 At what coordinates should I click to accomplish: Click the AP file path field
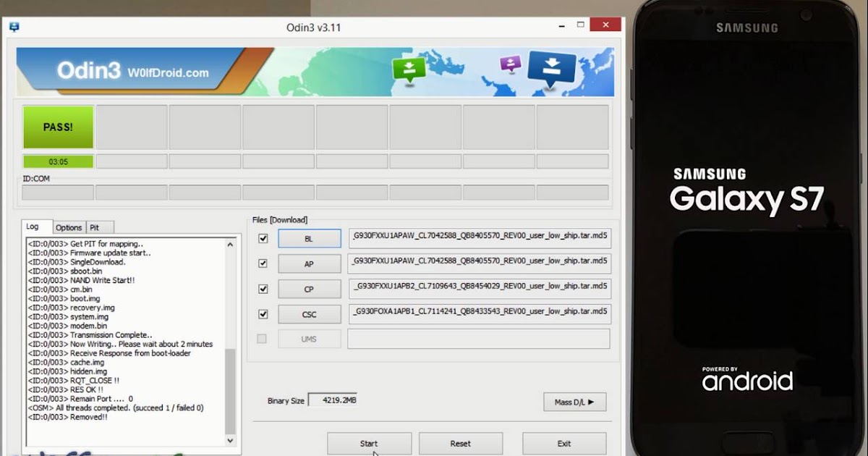(x=480, y=263)
